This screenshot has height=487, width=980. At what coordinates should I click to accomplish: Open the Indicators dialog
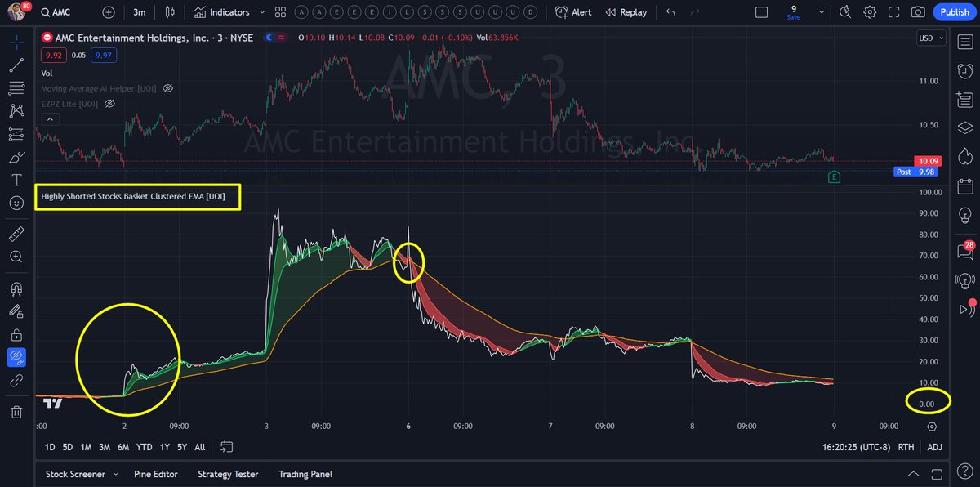click(221, 12)
